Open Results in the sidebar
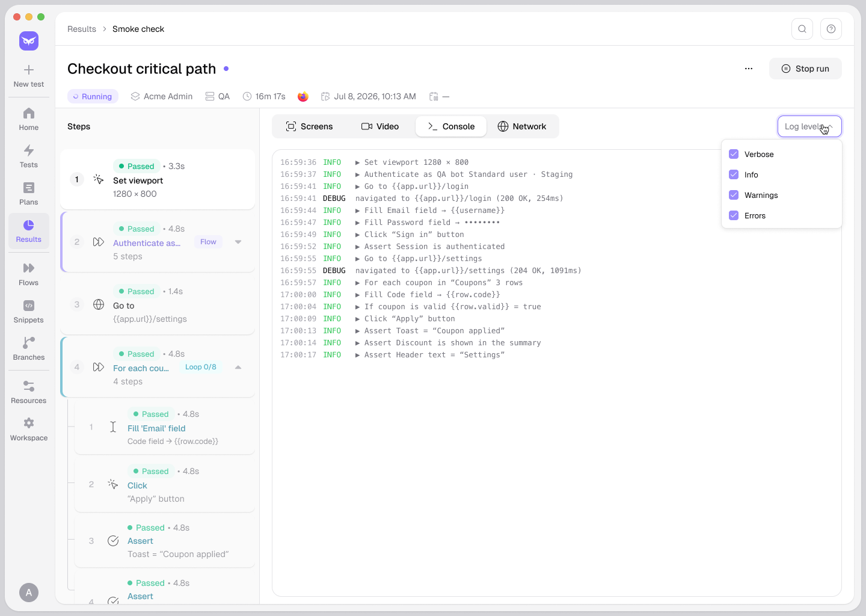Viewport: 866px width, 616px height. 29,231
